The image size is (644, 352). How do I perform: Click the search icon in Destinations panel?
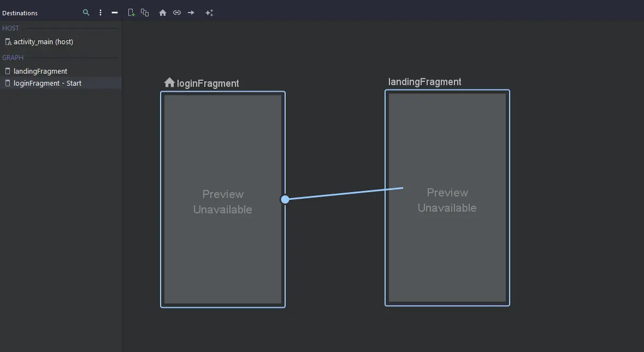click(x=86, y=13)
